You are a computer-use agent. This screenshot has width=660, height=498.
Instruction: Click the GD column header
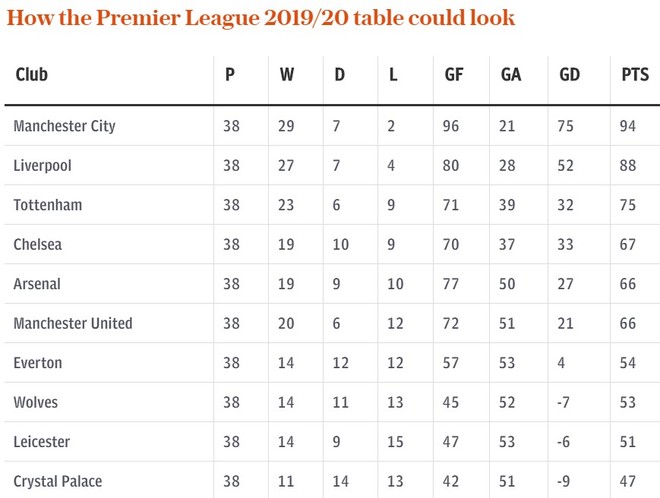569,75
